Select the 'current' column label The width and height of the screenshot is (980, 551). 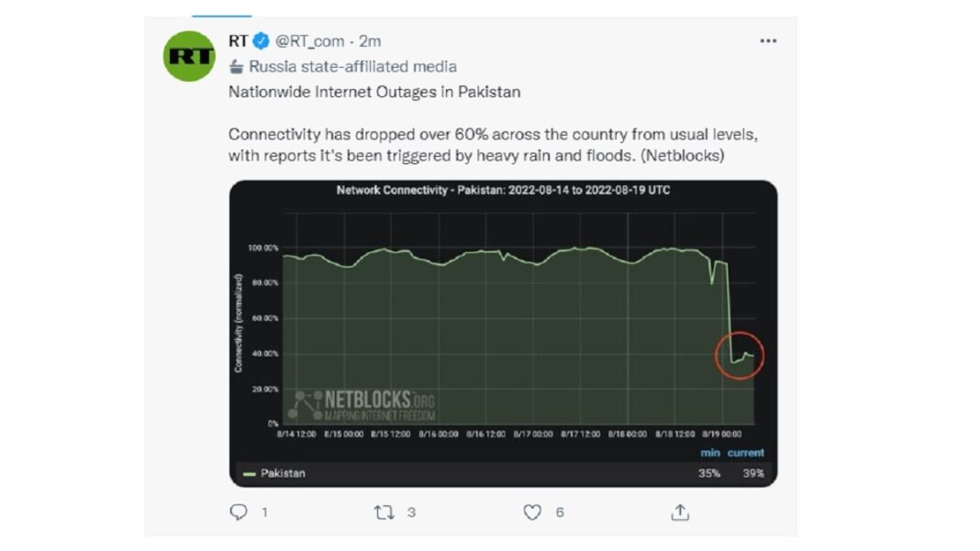[x=745, y=452]
